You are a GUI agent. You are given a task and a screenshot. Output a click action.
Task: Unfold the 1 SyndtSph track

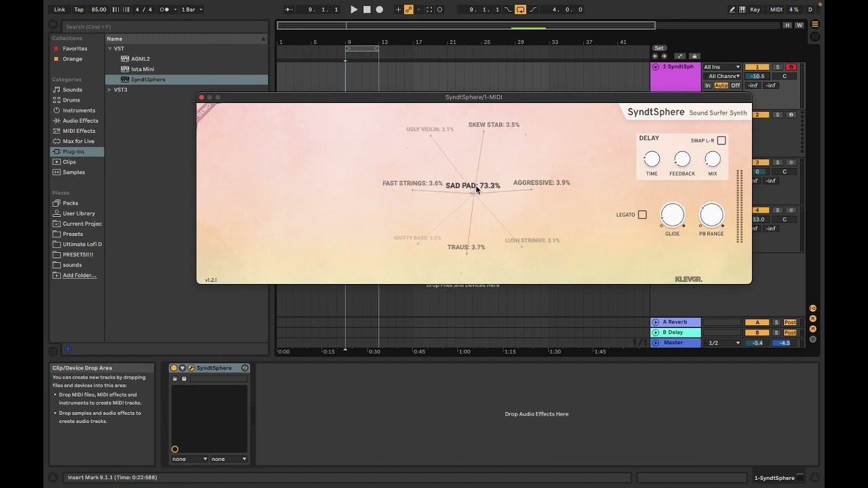656,67
